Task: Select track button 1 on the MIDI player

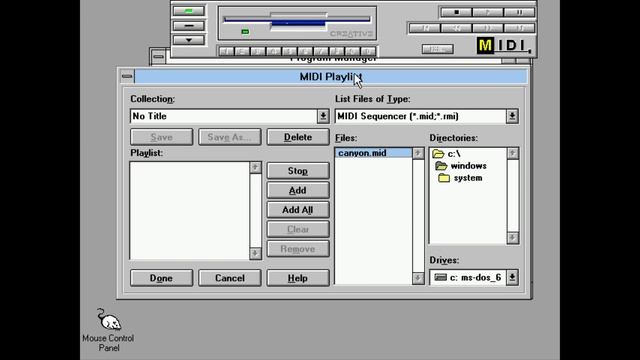Action: tap(226, 51)
